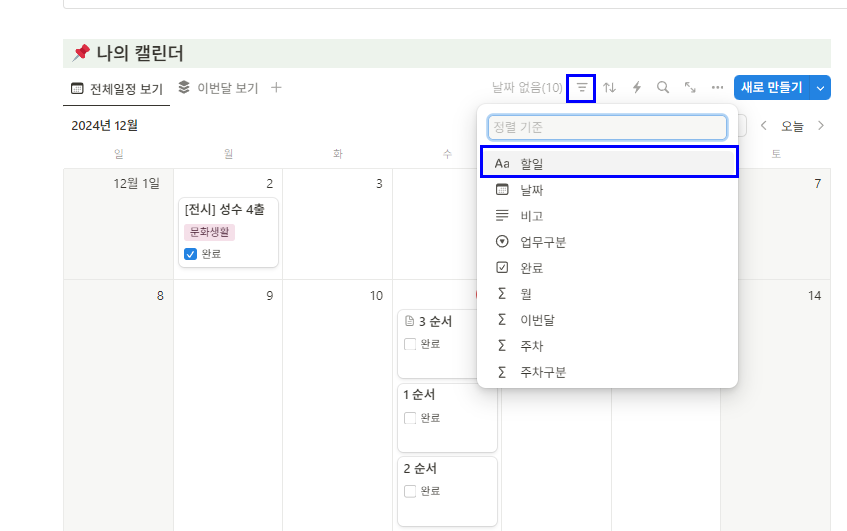The width and height of the screenshot is (847, 531).
Task: Click the 정렬 기준 search field
Action: click(607, 127)
